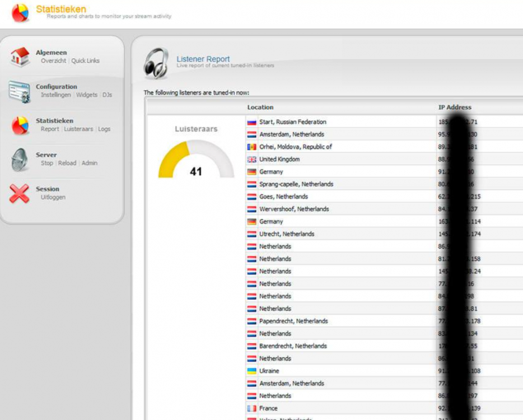Open the Overzicht link under Algemeen
The image size is (523, 420).
click(x=53, y=61)
